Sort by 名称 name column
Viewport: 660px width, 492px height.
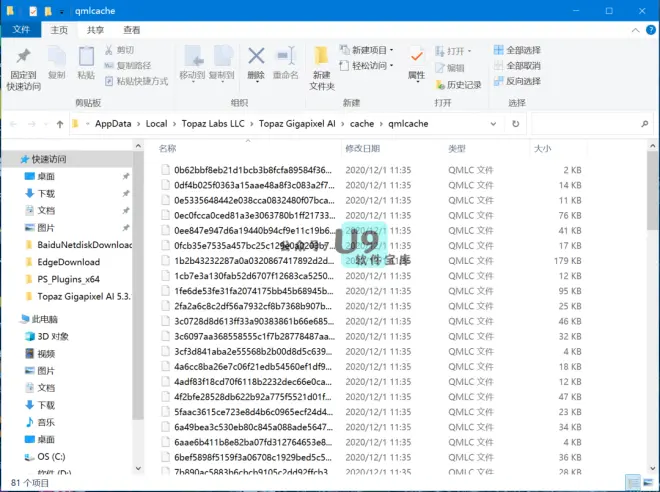(x=168, y=149)
